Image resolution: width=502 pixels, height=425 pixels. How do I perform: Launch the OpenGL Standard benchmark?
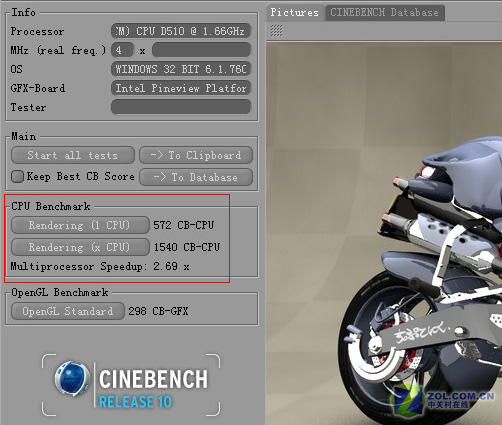tap(68, 311)
